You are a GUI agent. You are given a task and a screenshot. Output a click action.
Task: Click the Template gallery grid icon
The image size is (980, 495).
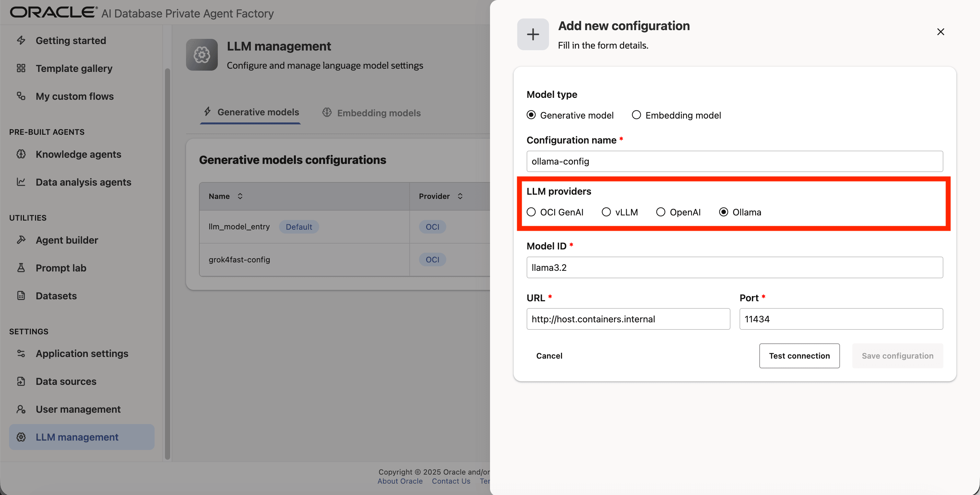(21, 68)
